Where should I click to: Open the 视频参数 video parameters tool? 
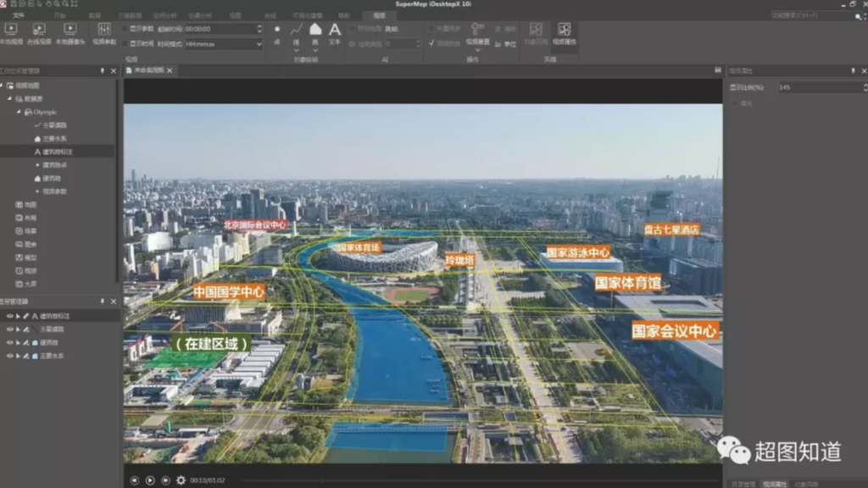pos(104,30)
